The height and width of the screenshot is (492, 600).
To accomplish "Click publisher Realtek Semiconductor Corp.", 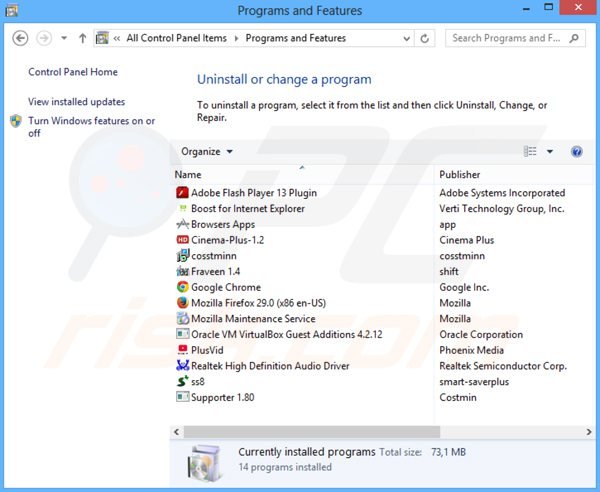I will coord(503,366).
